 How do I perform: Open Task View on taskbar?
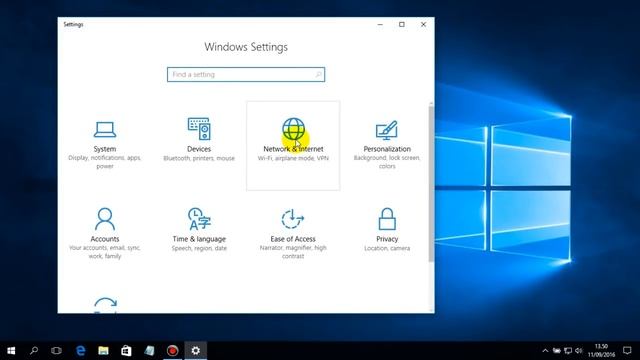click(x=56, y=351)
